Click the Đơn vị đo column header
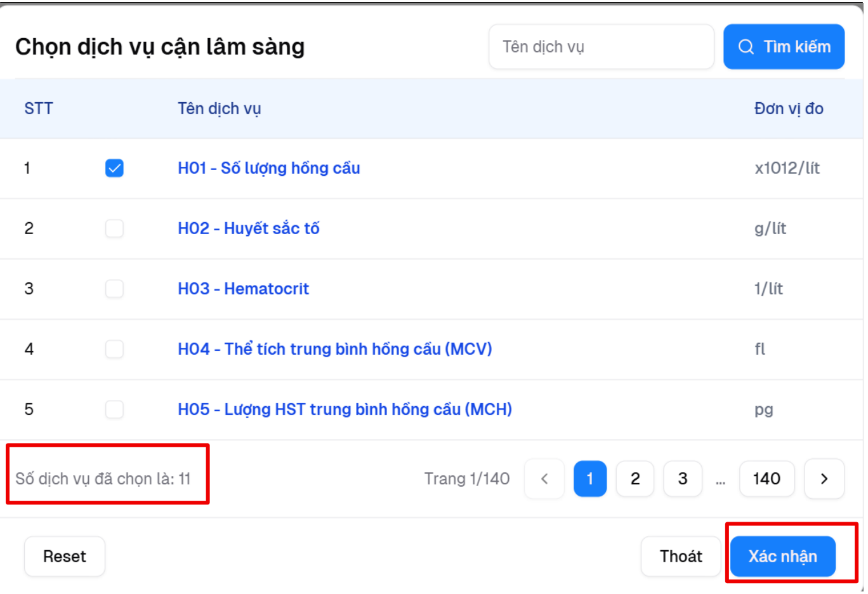Image resolution: width=868 pixels, height=594 pixels. [x=789, y=109]
